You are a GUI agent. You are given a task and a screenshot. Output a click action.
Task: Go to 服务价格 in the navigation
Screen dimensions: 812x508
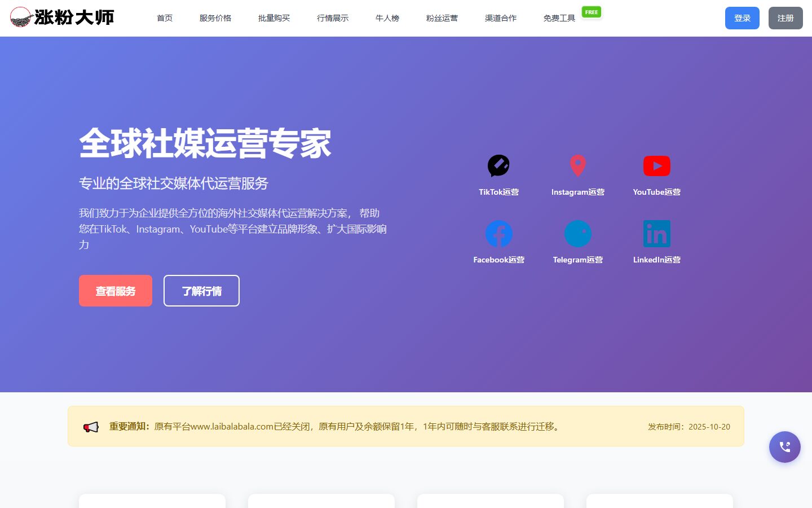(215, 18)
